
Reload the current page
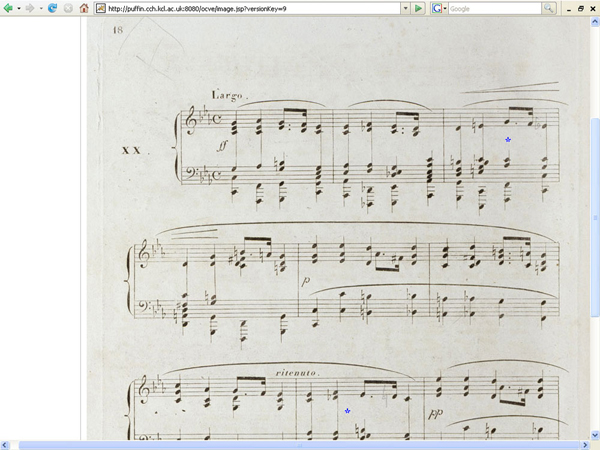(x=52, y=8)
